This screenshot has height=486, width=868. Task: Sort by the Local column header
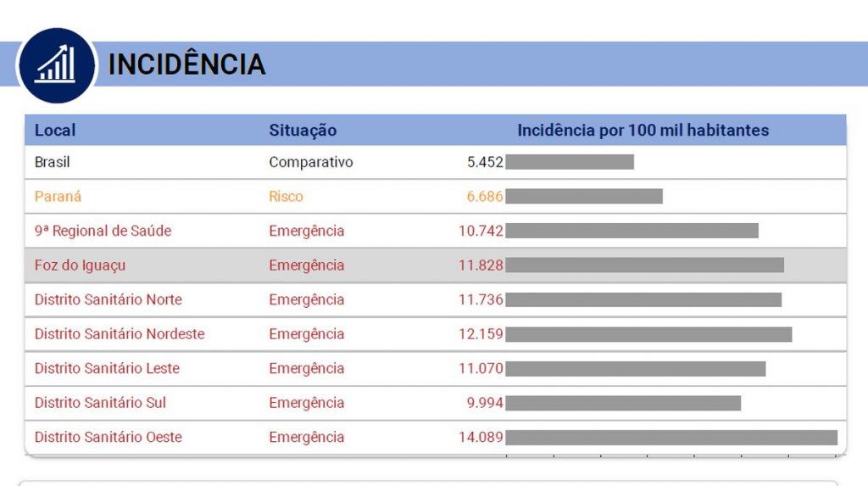coord(55,131)
